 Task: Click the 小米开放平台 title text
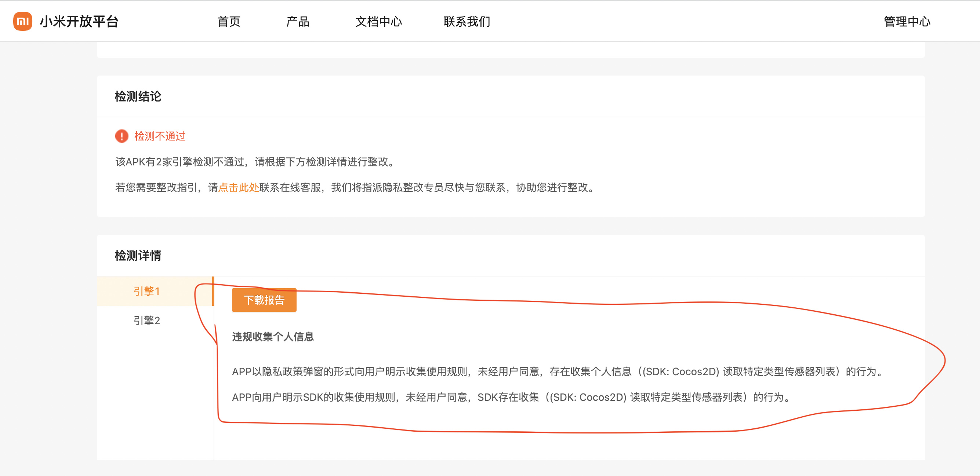(x=79, y=22)
